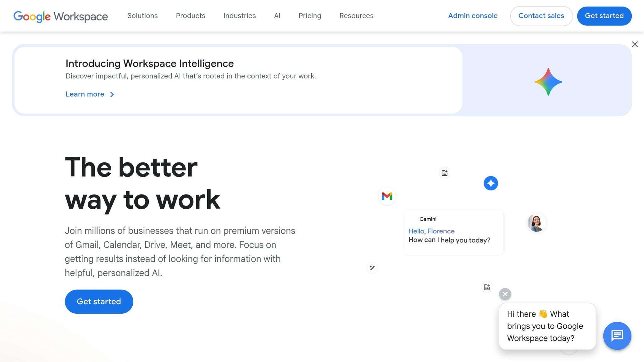644x362 pixels.
Task: Select the Industries navigation item
Action: (239, 16)
